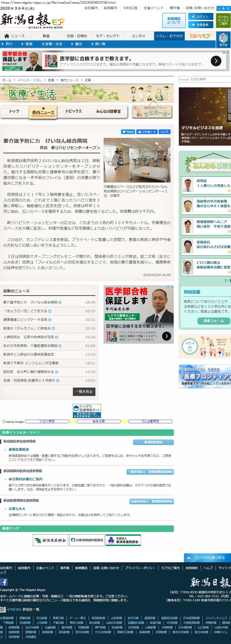Expand the 釣り sub-navigation item
This screenshot has width=231, height=644.
[7, 44]
